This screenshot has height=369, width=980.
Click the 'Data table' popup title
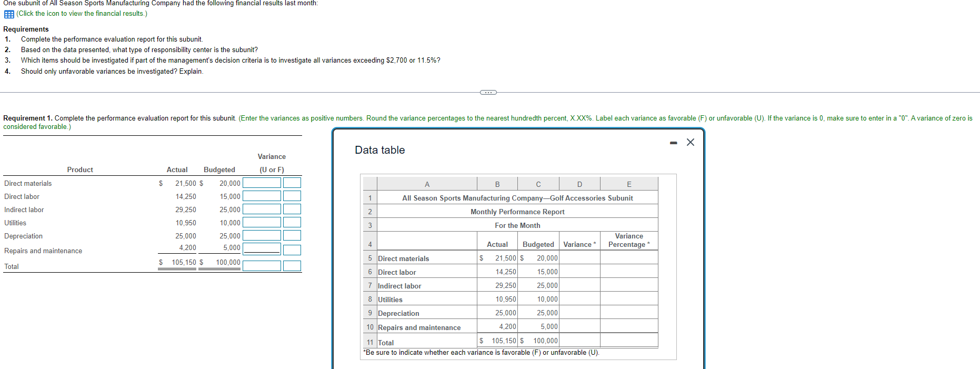(380, 150)
